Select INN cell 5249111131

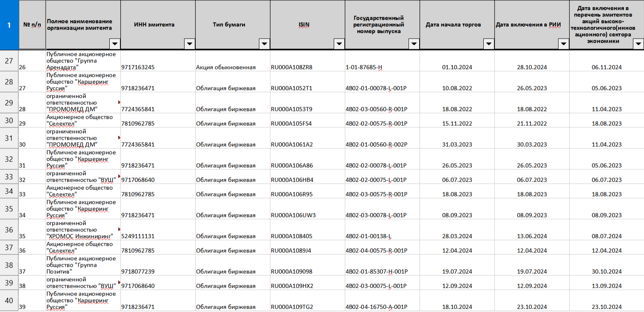158,230
